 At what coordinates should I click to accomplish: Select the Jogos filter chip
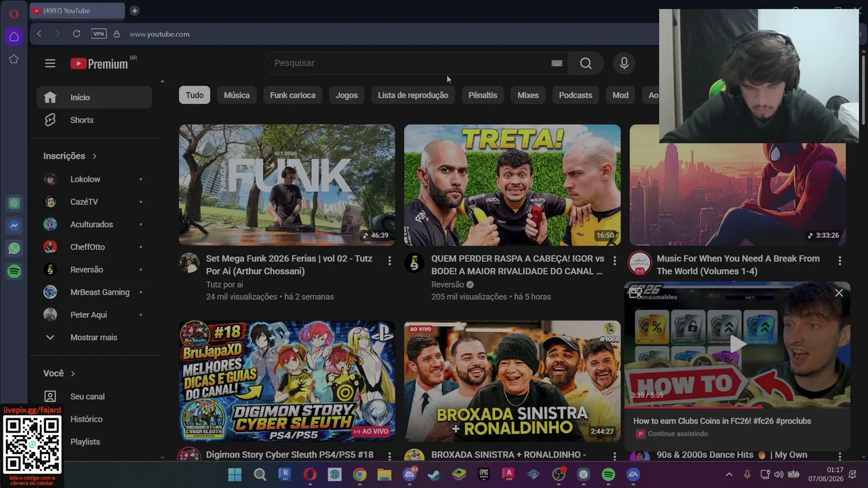[347, 95]
